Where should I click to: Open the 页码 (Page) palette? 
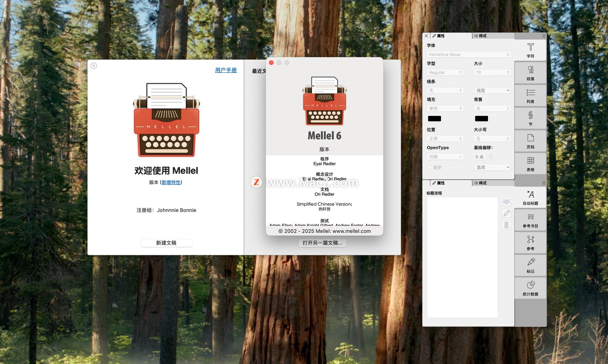tap(530, 141)
